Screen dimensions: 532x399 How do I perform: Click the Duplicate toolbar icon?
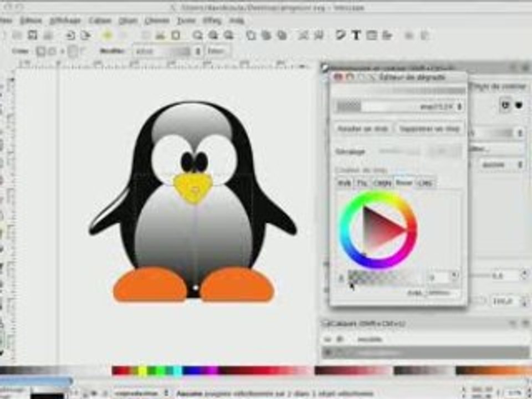pyautogui.click(x=250, y=35)
